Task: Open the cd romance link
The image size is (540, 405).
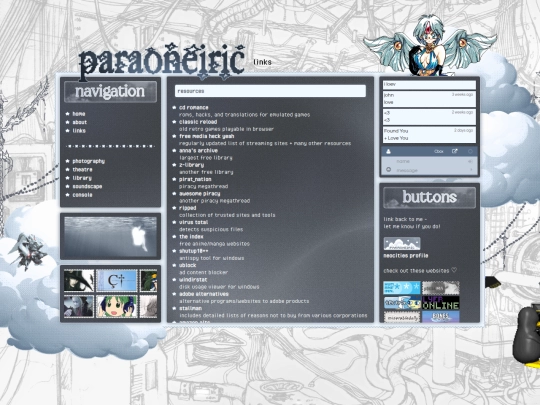Action: 194,107
